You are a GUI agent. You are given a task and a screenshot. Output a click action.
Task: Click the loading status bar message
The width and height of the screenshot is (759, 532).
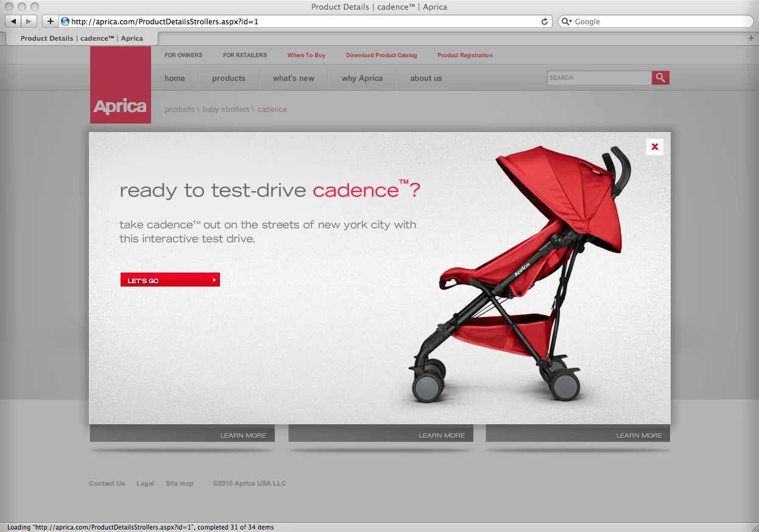[x=141, y=527]
